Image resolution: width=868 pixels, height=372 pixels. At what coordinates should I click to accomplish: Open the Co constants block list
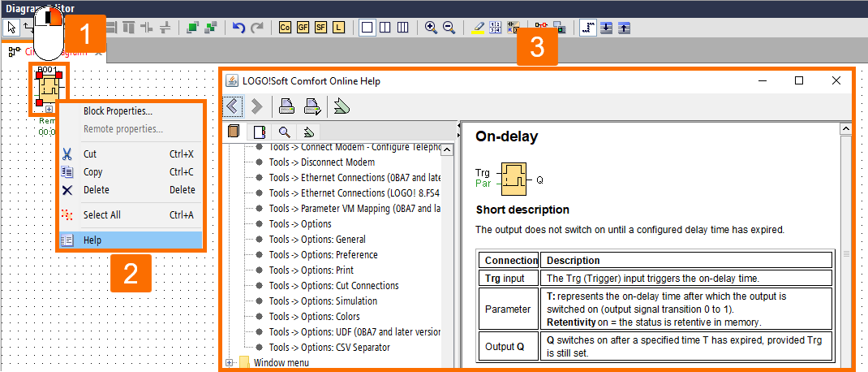pos(285,27)
